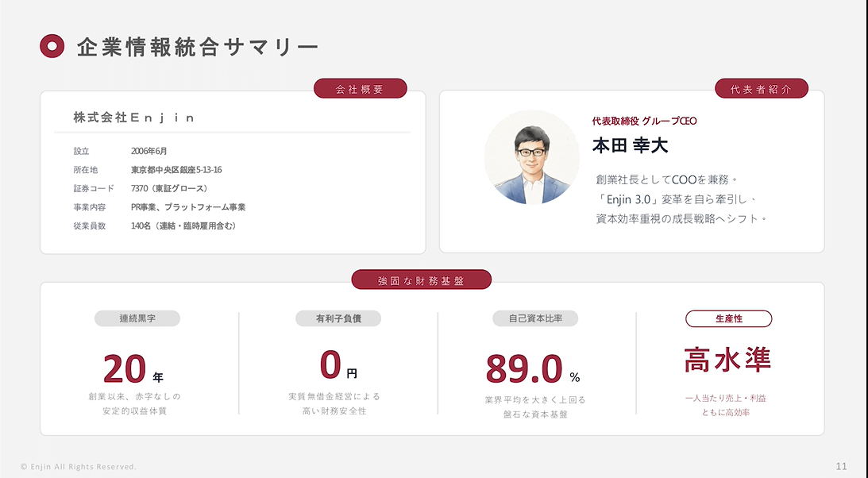868x478 pixels.
Task: Click the name 本田 幸大
Action: pos(631,145)
